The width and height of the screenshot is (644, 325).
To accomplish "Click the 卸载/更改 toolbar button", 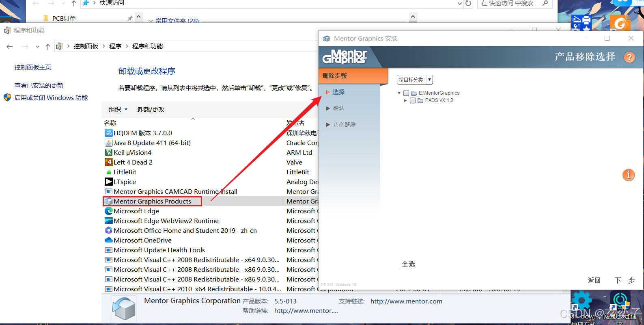I will click(x=151, y=109).
